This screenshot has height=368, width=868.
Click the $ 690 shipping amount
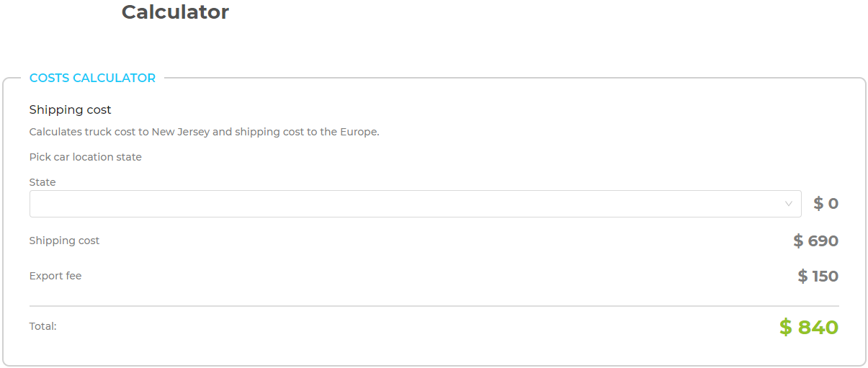tap(815, 241)
